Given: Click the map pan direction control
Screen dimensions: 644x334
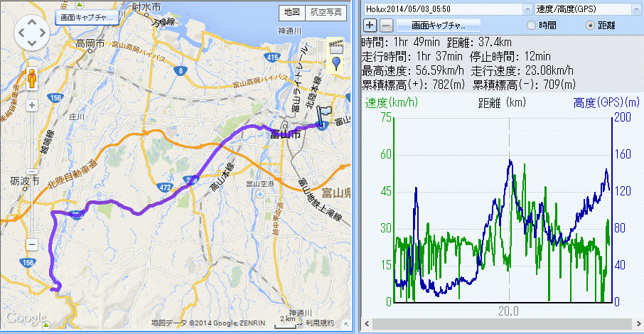Looking at the screenshot, I should click(x=31, y=32).
